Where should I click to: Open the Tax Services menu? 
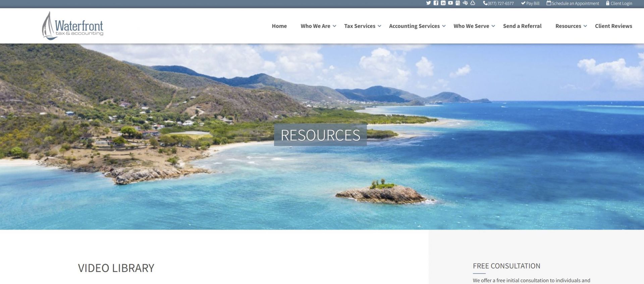[360, 26]
